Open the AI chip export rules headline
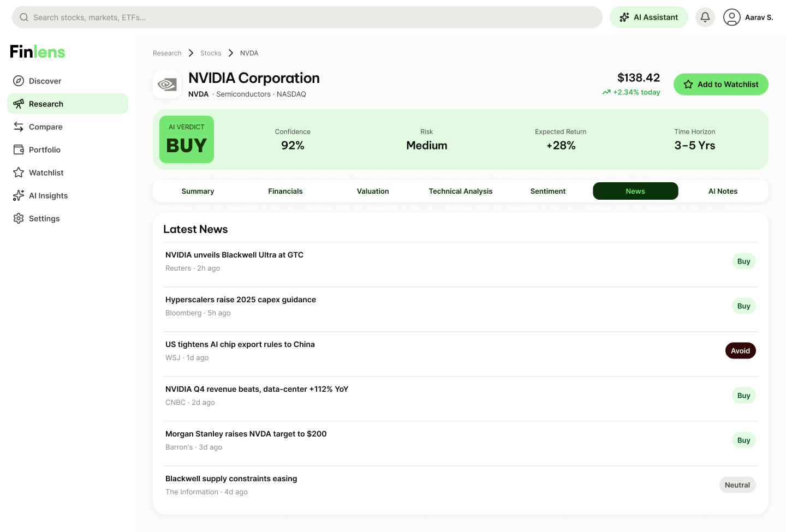Viewport: 786px width, 532px height. click(x=240, y=344)
